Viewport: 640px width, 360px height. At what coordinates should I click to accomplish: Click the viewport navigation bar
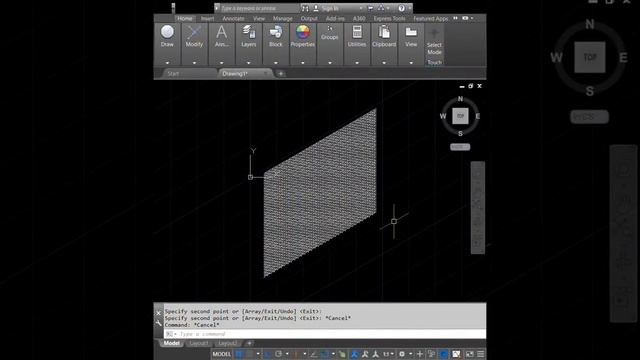478,207
